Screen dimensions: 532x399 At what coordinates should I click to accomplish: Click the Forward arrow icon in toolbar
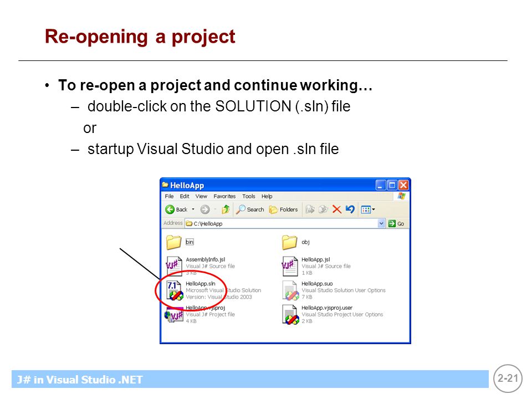click(x=205, y=209)
